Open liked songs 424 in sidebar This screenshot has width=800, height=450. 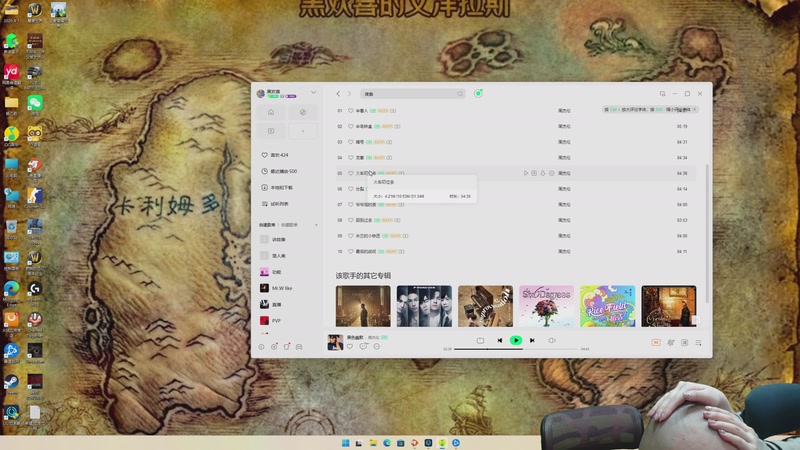point(276,155)
